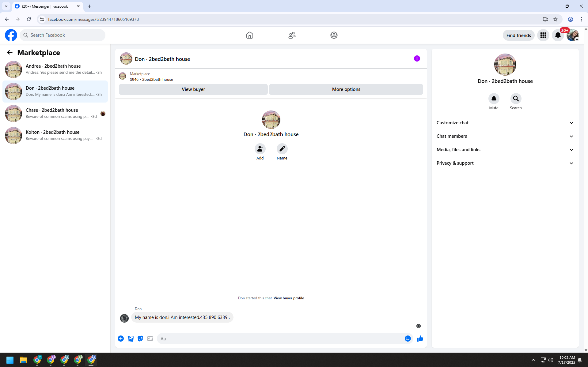This screenshot has width=588, height=367.
Task: Reload the page in browser toolbar
Action: click(x=29, y=19)
